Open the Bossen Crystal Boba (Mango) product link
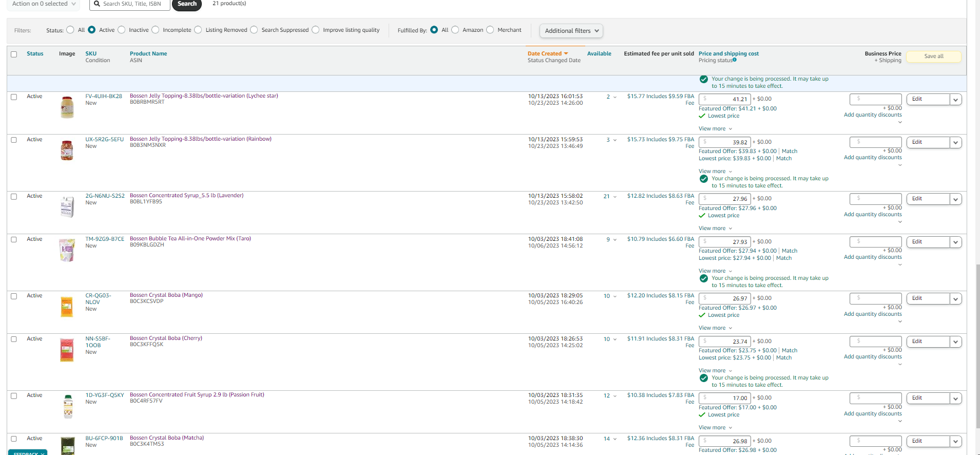Screen dimensions: 980x455 point(166,295)
